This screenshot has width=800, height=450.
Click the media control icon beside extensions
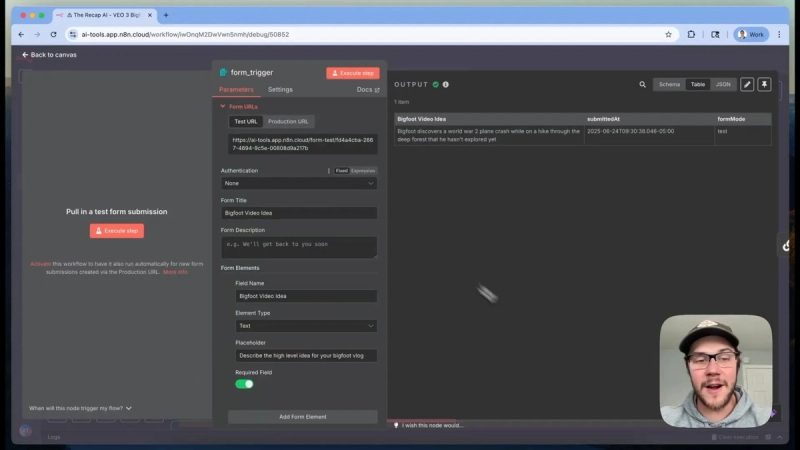tap(715, 35)
